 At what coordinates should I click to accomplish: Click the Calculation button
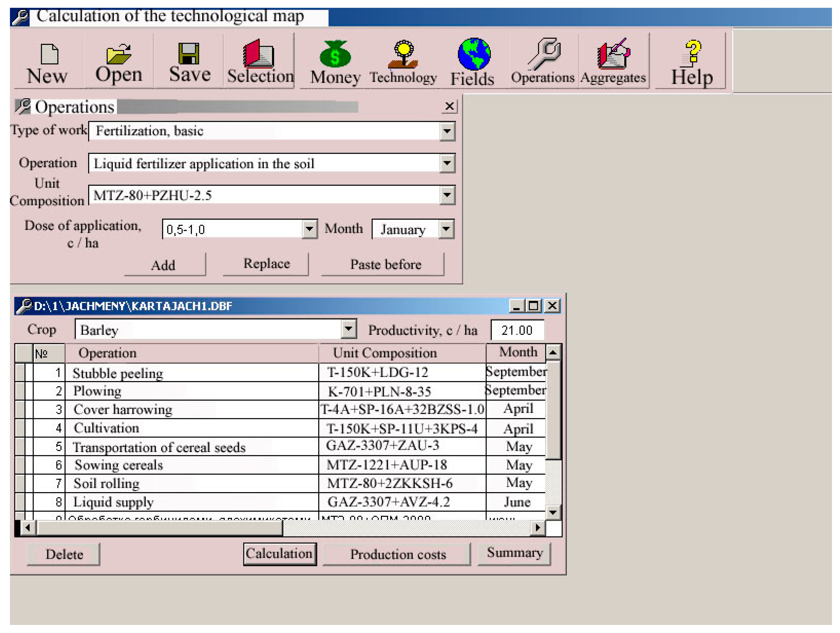(x=280, y=554)
